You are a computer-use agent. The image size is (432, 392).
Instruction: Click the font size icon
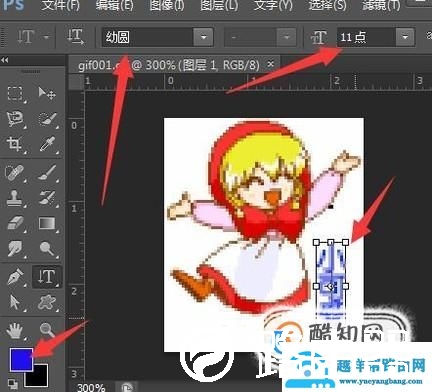coord(318,37)
